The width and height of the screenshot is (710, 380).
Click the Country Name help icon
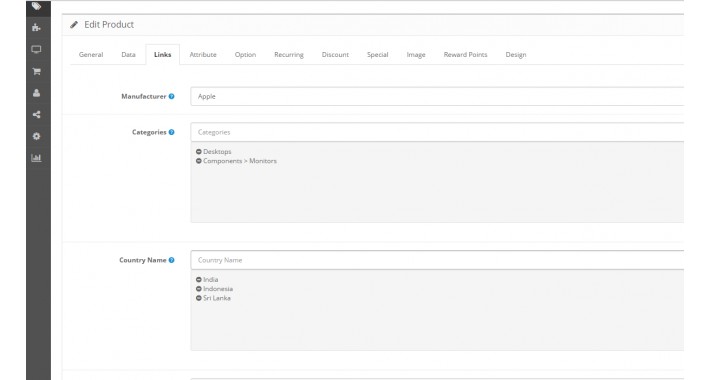172,260
